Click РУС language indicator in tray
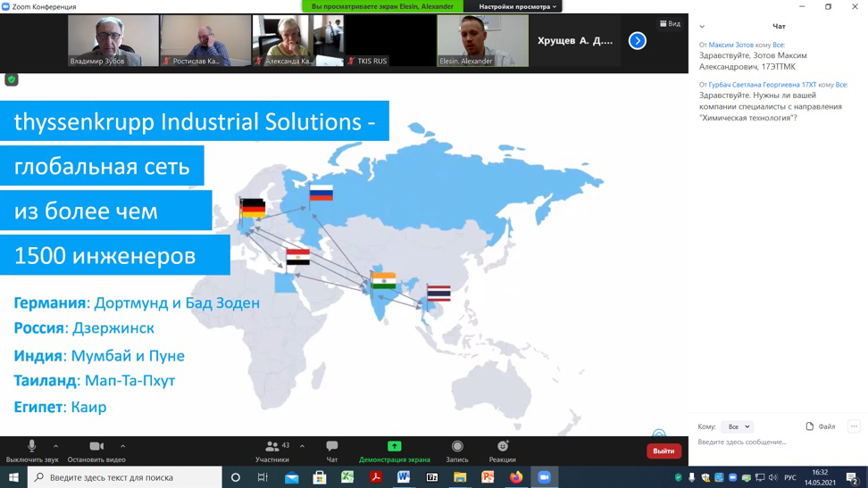 [x=790, y=477]
